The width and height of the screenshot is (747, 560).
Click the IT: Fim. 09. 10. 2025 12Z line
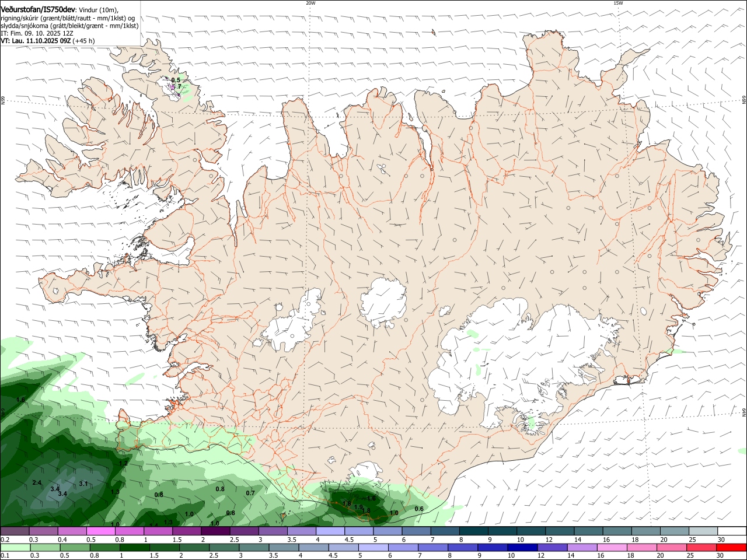click(x=37, y=33)
